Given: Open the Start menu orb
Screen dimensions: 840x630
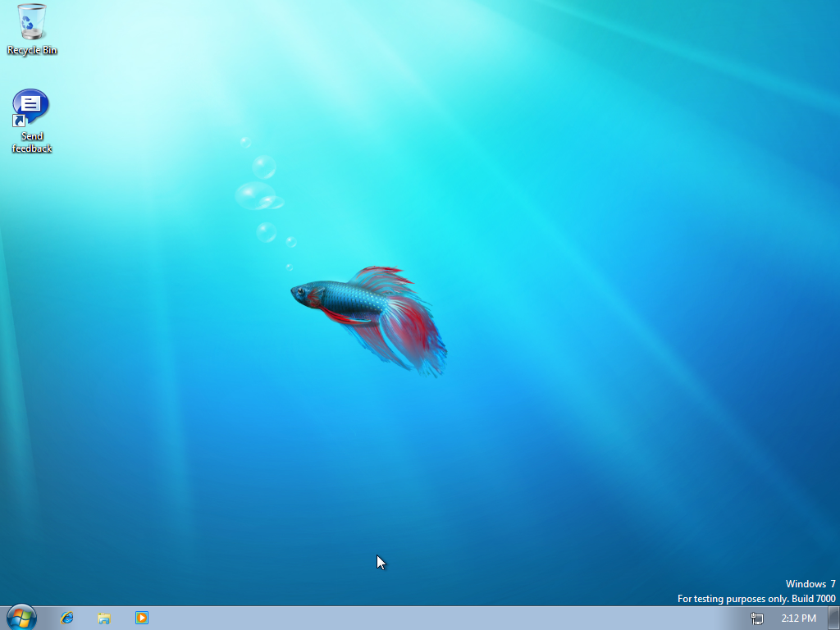Looking at the screenshot, I should coord(21,617).
